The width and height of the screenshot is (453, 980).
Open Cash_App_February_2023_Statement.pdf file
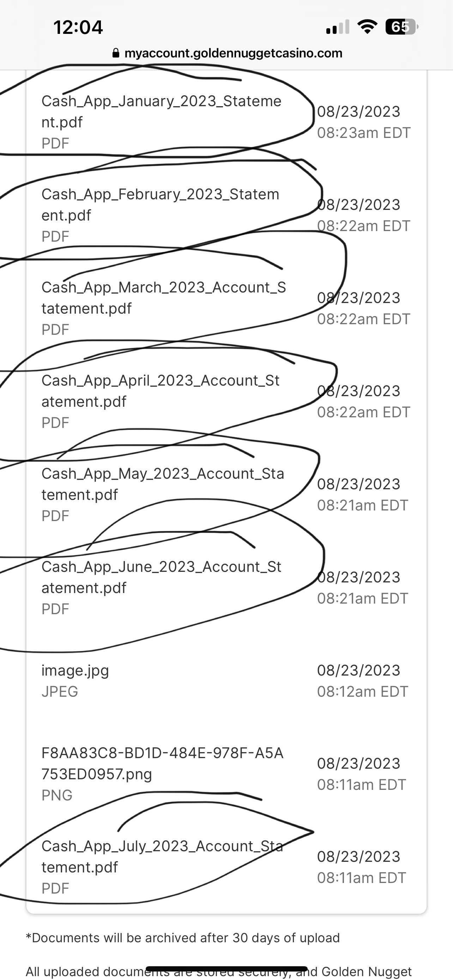point(160,205)
